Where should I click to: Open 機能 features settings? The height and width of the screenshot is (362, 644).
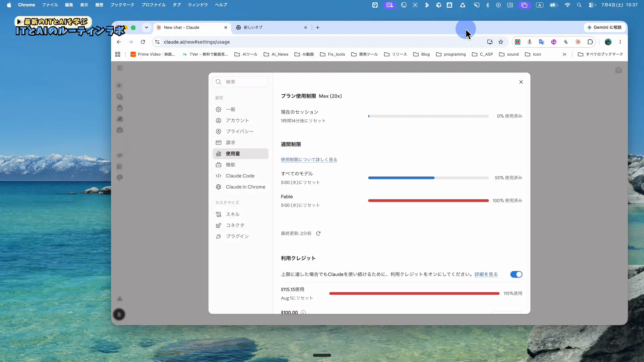click(240, 165)
